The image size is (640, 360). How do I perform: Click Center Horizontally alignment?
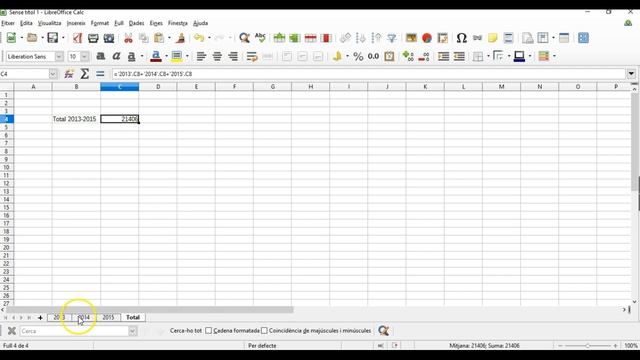(217, 56)
